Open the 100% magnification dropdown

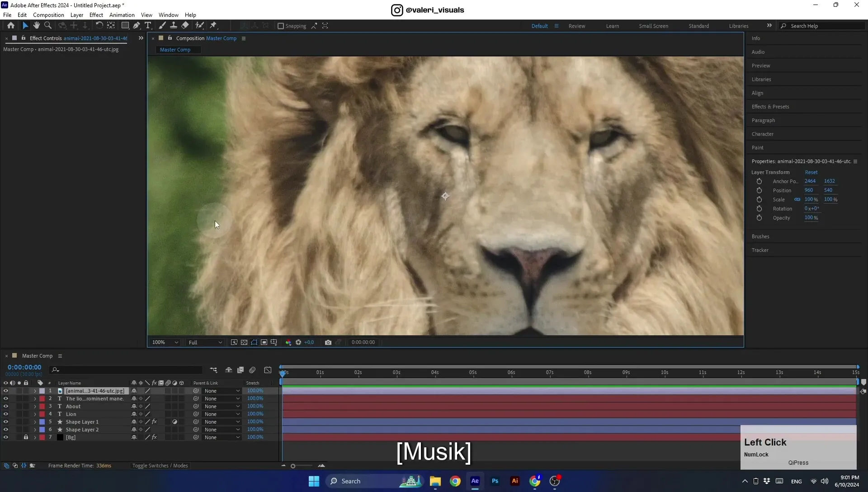165,342
